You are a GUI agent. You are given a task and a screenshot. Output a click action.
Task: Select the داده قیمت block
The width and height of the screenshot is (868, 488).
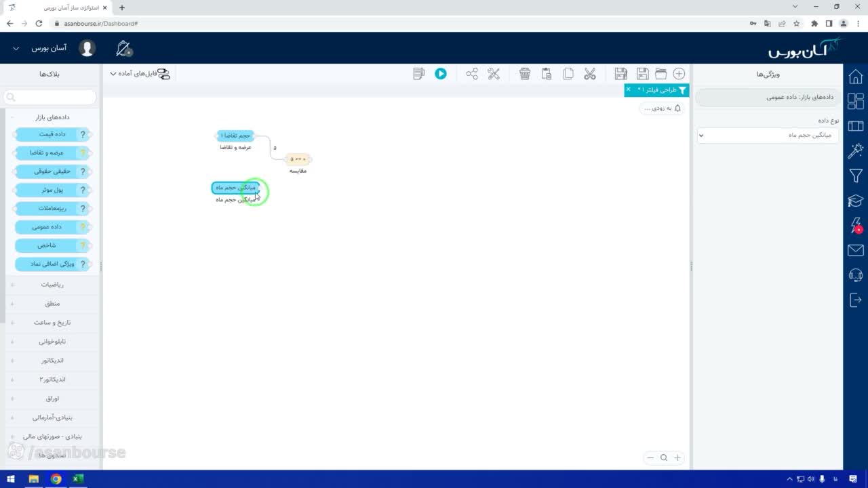click(52, 134)
